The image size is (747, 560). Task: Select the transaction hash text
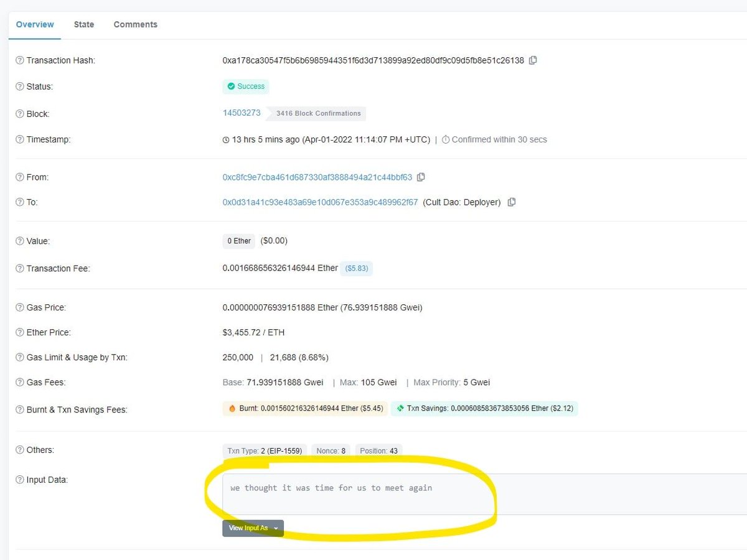point(374,60)
